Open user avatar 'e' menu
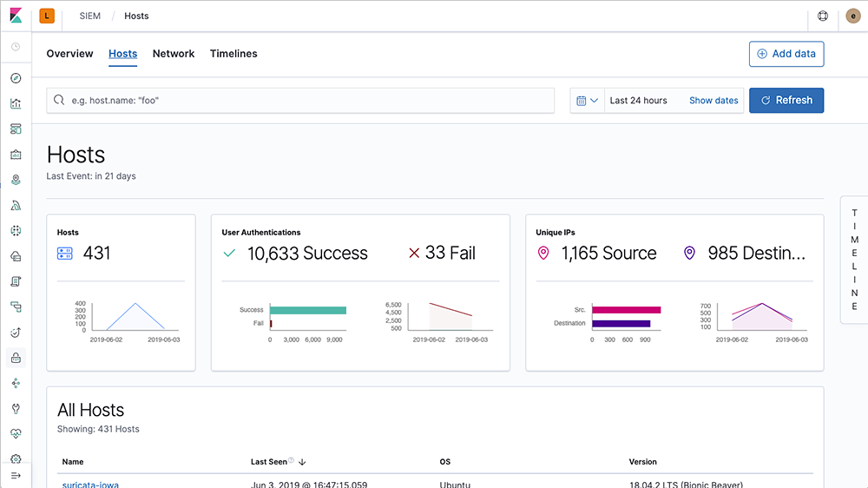Image resolution: width=868 pixels, height=488 pixels. (x=853, y=16)
